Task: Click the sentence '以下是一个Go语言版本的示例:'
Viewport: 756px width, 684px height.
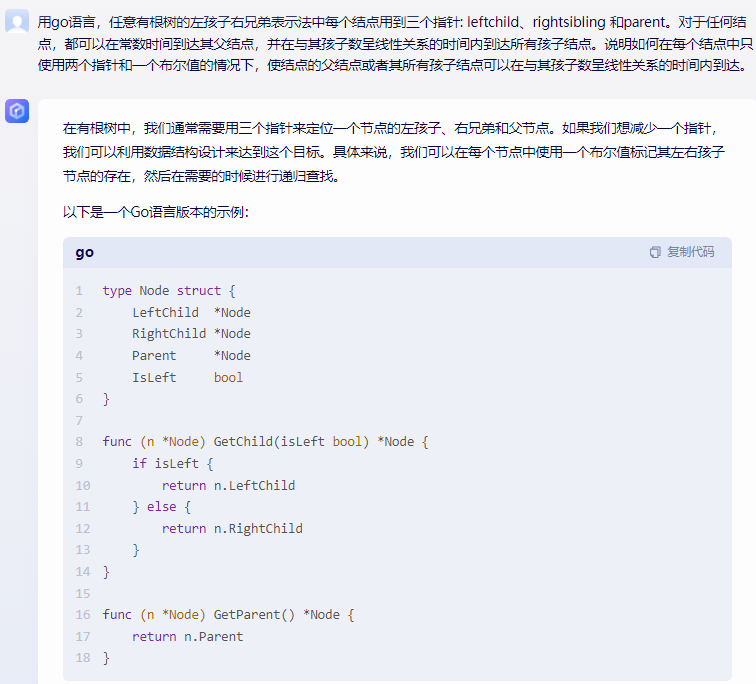Action: click(x=156, y=212)
